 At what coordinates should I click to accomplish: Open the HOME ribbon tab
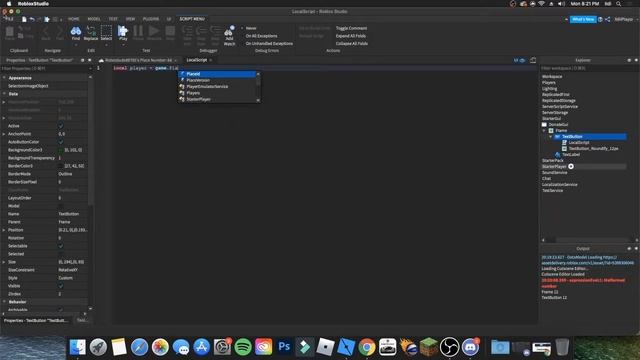73,19
